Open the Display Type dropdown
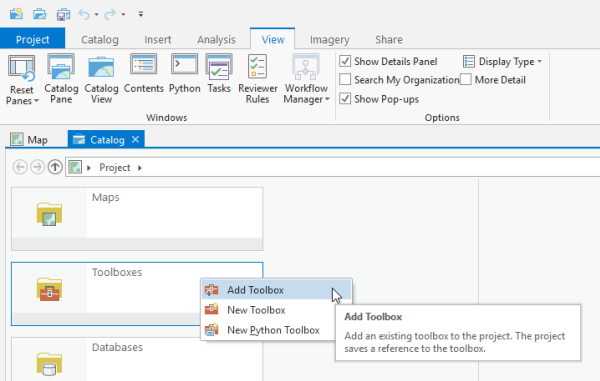 click(502, 62)
